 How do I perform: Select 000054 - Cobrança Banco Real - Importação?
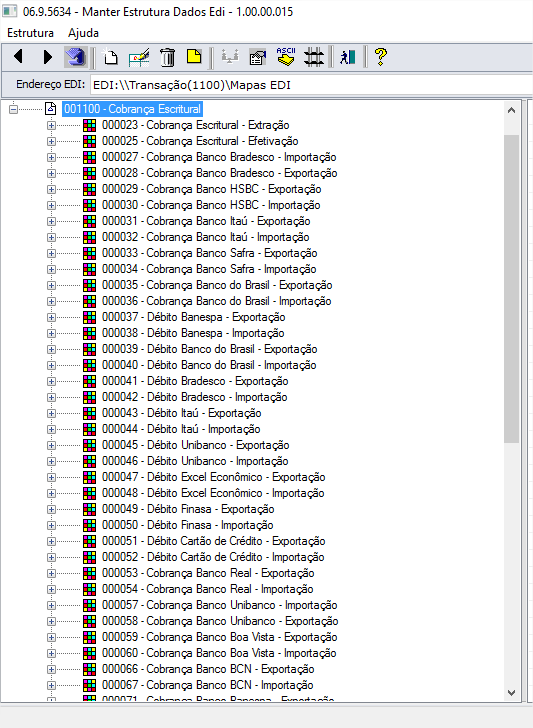tap(208, 590)
